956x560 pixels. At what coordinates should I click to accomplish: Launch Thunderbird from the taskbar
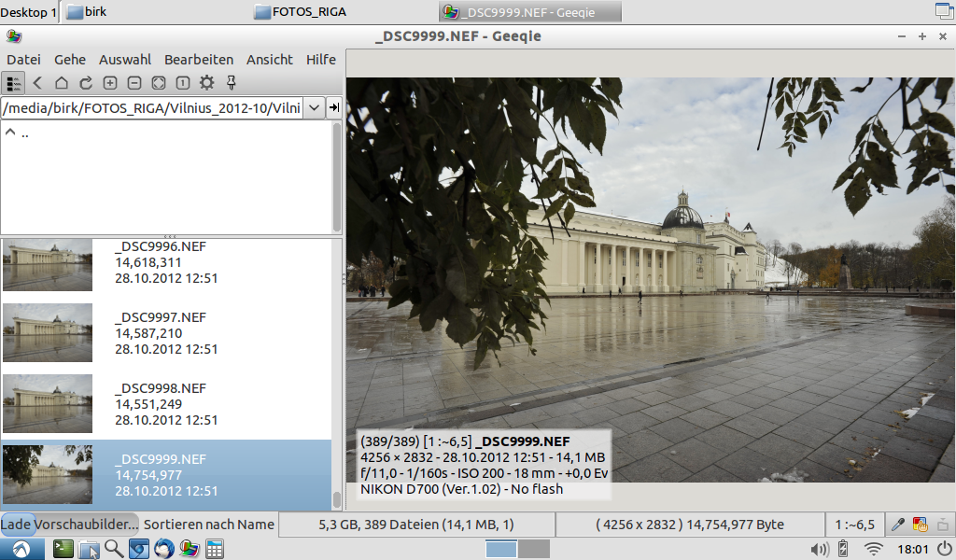pos(163,549)
